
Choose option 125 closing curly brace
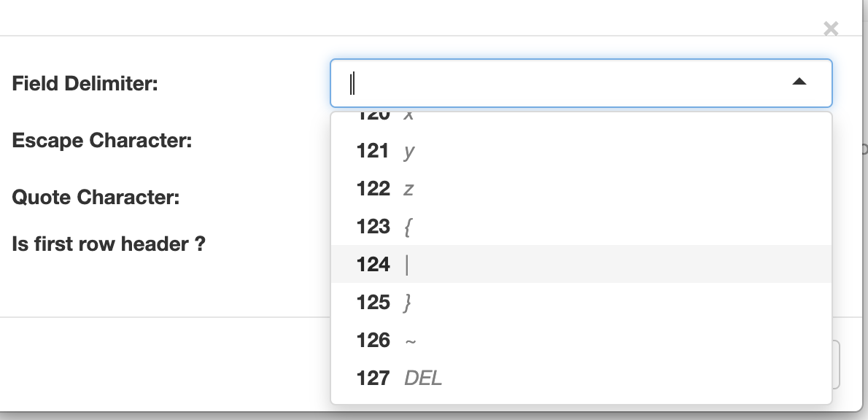[x=581, y=302]
